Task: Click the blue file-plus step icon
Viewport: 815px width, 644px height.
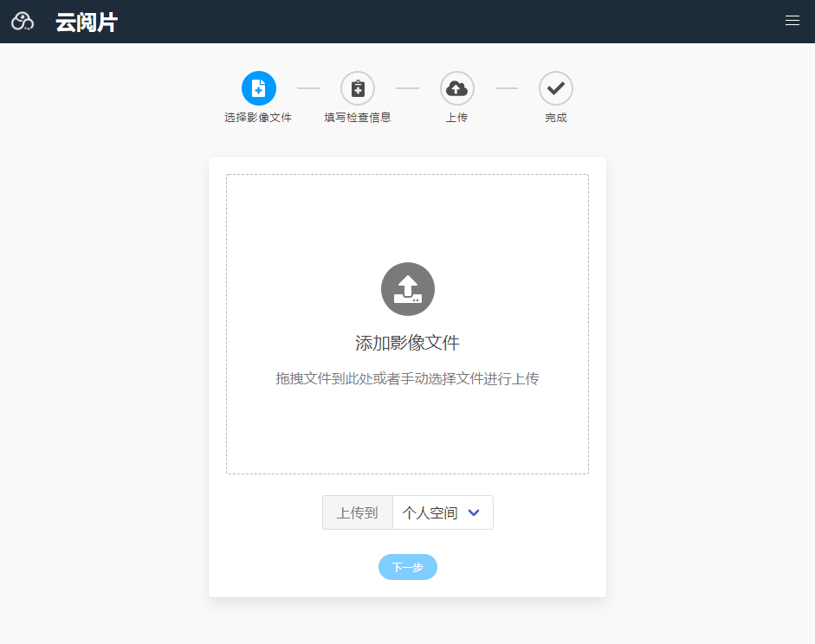Action: [258, 88]
